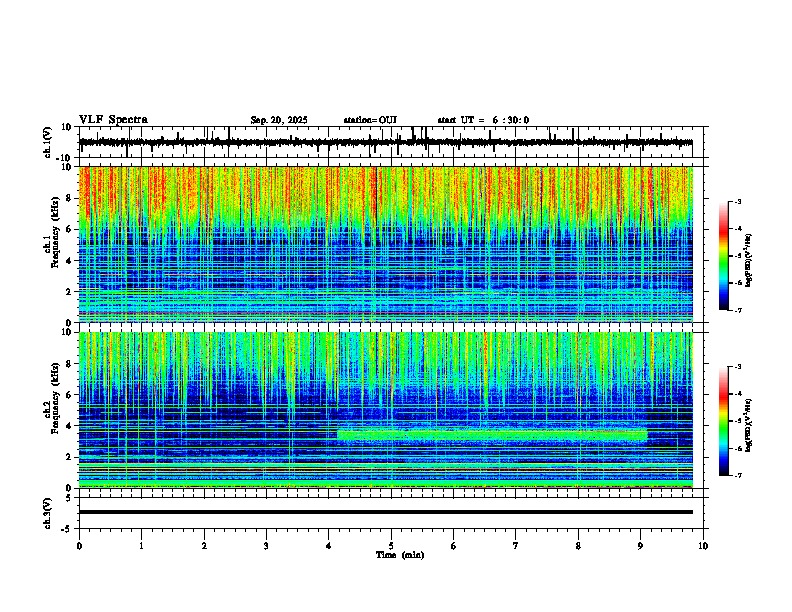Click time axis tick label '1'

pyautogui.click(x=141, y=546)
